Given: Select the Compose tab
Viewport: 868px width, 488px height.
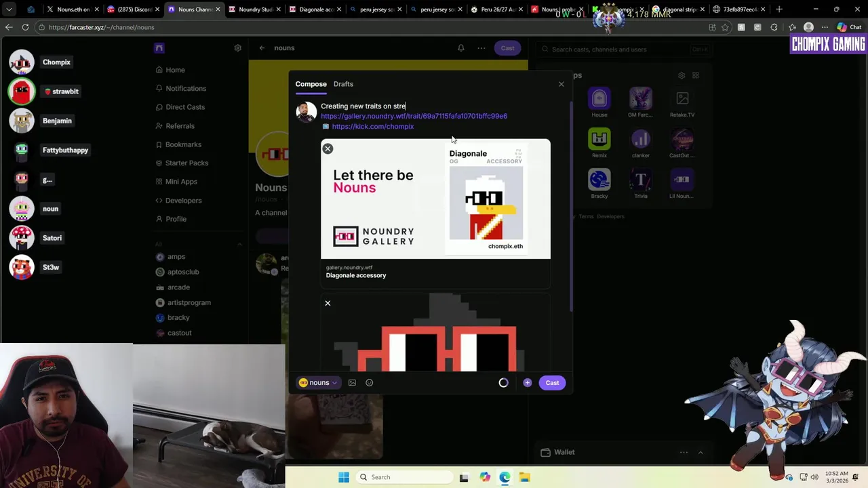Looking at the screenshot, I should tap(311, 84).
